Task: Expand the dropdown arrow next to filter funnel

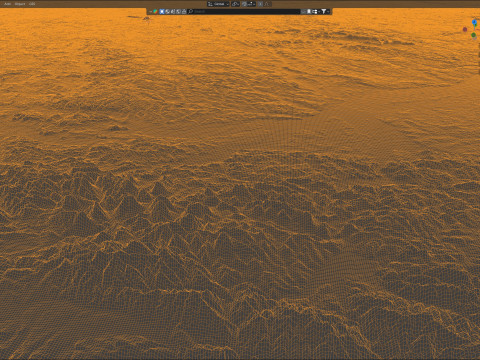Action: [328, 12]
